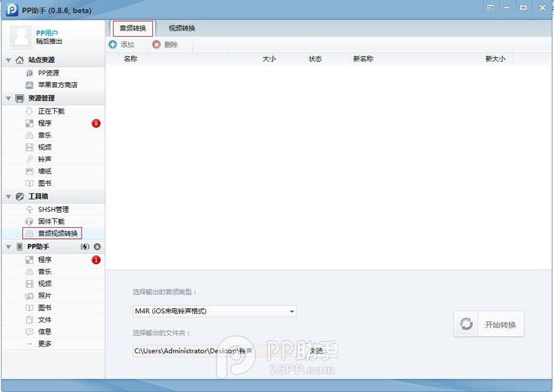Click the 添加 add button
This screenshot has width=554, height=392.
point(122,44)
